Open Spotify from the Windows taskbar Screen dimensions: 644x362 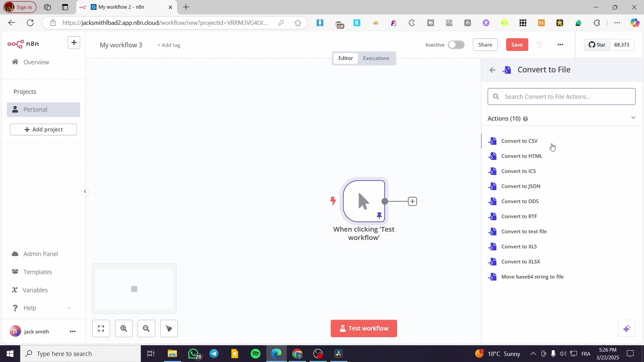click(256, 354)
